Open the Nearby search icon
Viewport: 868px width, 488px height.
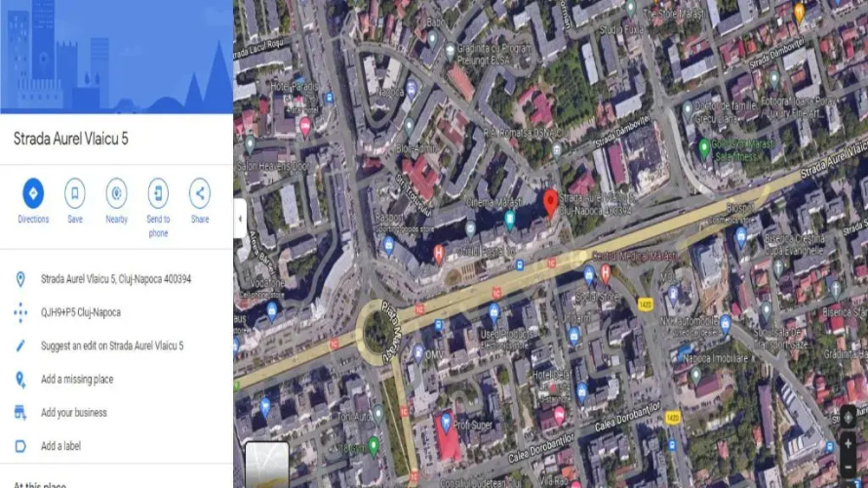tap(116, 193)
